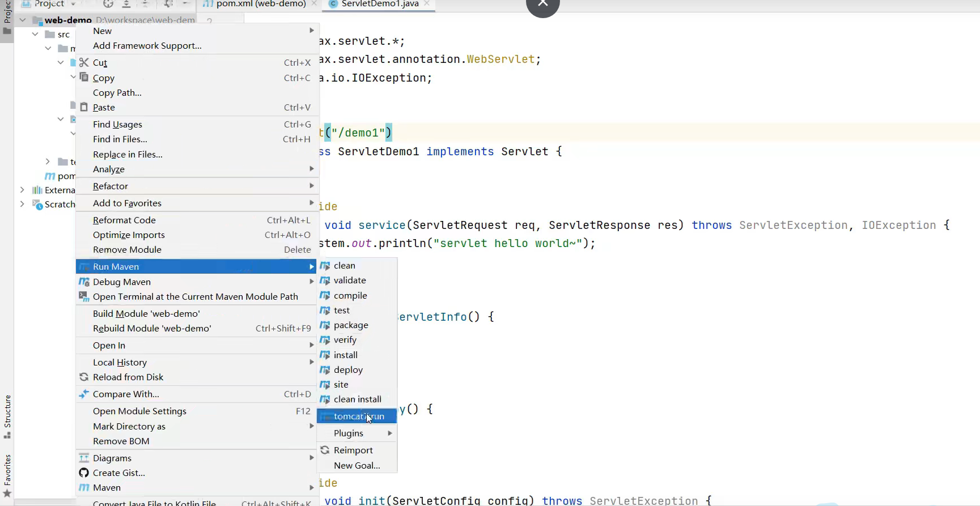
Task: Click the GitHub Create Gist icon
Action: point(84,473)
